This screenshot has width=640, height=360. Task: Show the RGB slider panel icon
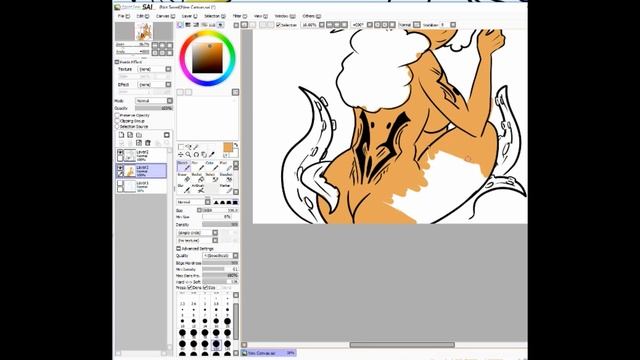tap(188, 25)
